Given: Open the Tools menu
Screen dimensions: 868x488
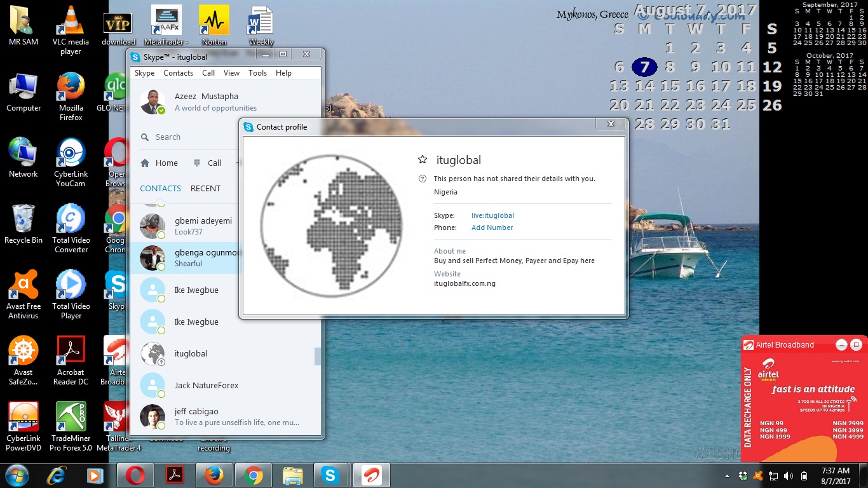Looking at the screenshot, I should click(257, 73).
